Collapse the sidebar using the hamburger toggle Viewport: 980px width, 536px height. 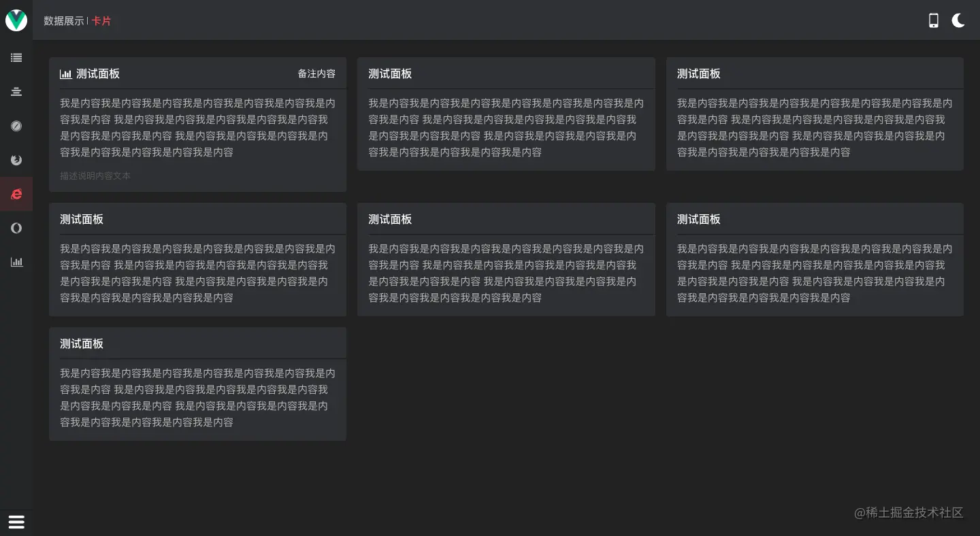click(x=16, y=522)
